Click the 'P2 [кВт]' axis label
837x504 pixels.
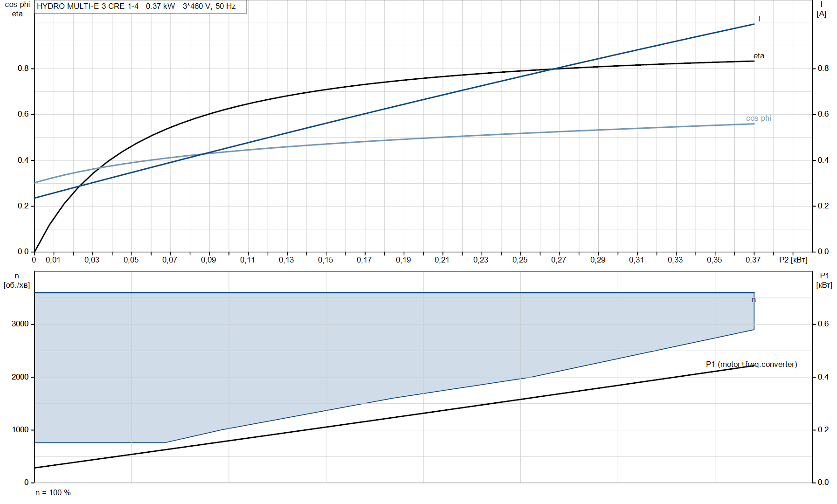click(x=793, y=260)
